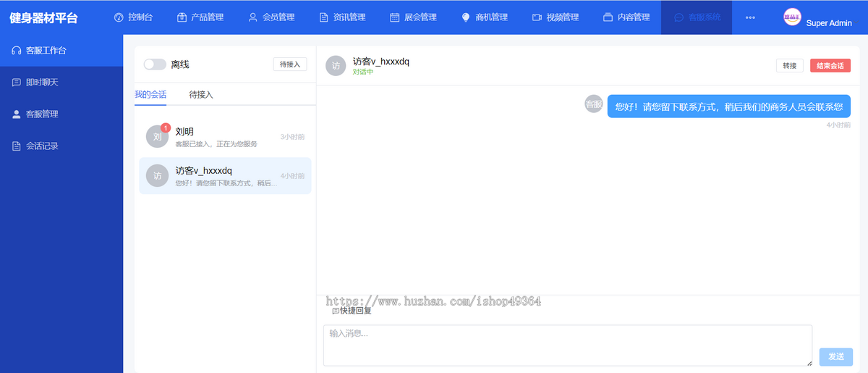Click the 会员管理 person icon
This screenshot has width=868, height=373.
coord(252,17)
